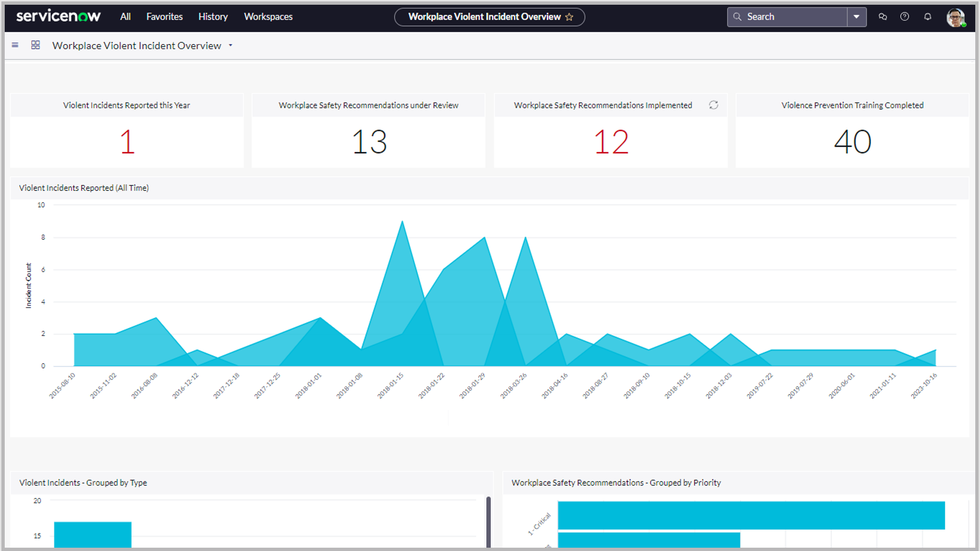Open the History menu
The height and width of the screenshot is (551, 980).
point(213,17)
